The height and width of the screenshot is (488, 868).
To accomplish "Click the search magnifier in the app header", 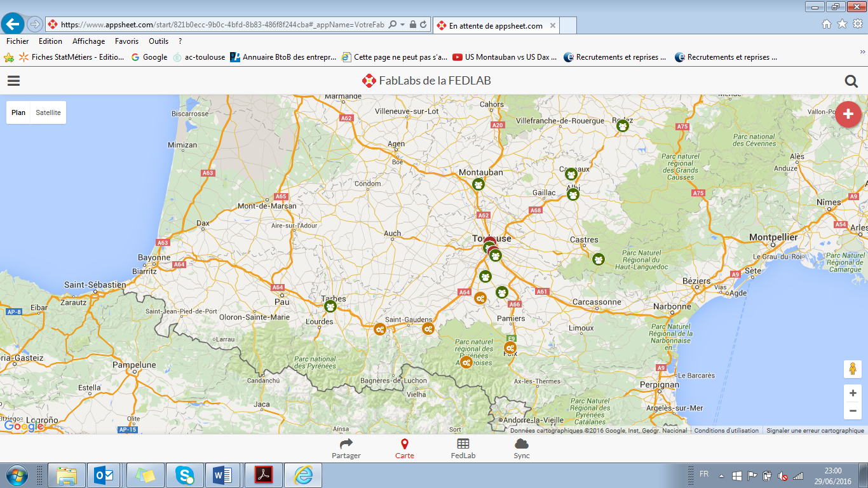I will tap(851, 81).
